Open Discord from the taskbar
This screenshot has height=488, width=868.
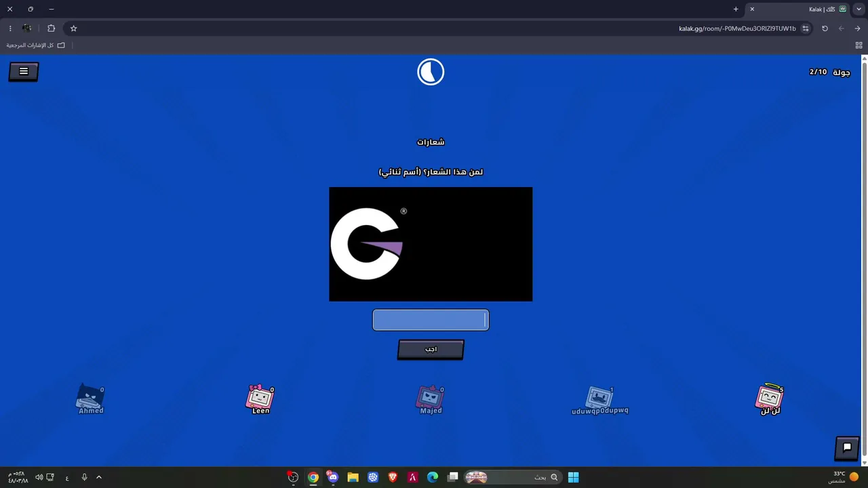point(333,477)
